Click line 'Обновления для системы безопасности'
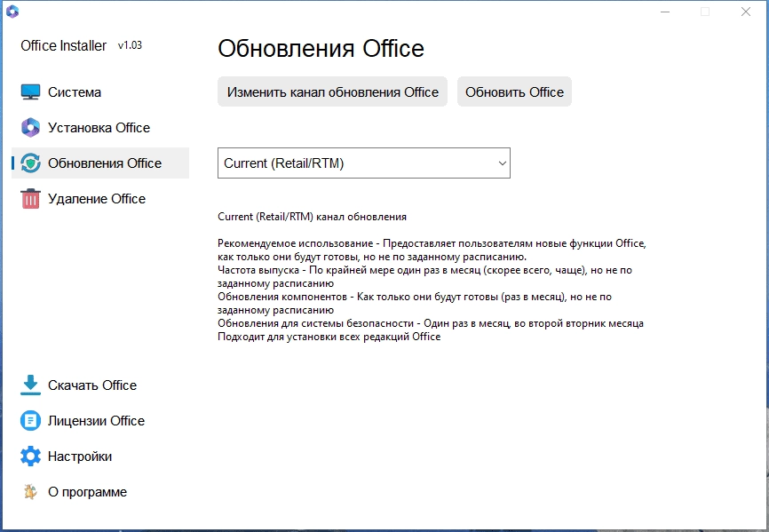 [431, 323]
